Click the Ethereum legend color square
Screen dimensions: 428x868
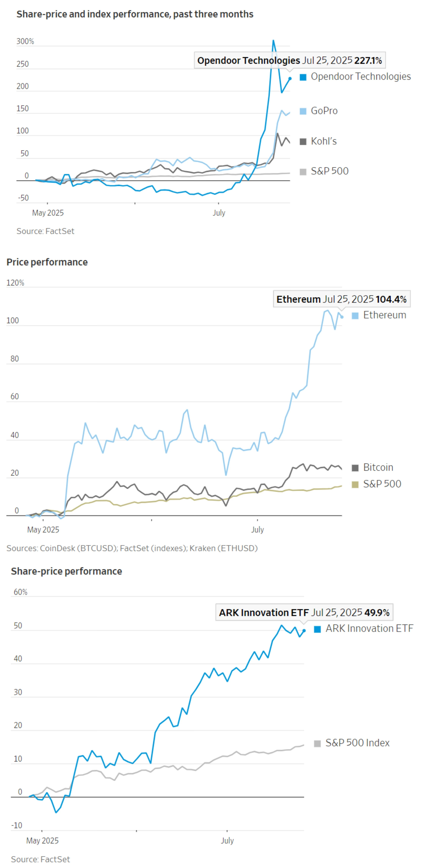[355, 316]
